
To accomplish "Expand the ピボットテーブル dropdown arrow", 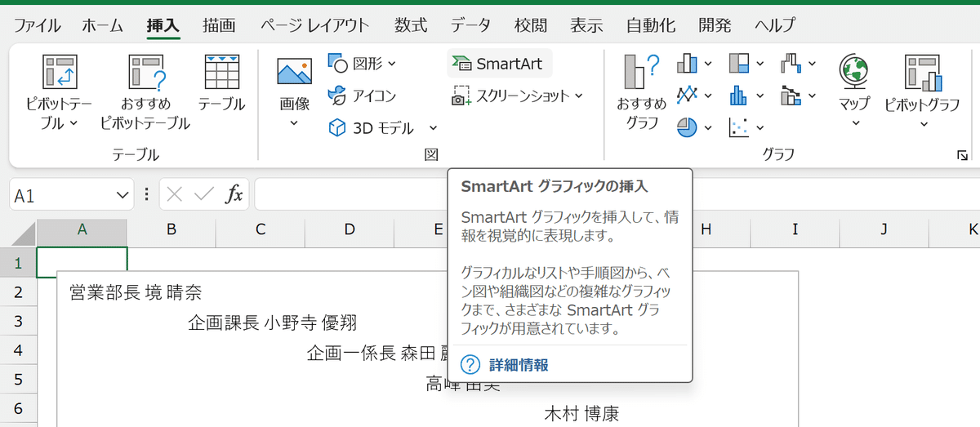I will coord(73,124).
